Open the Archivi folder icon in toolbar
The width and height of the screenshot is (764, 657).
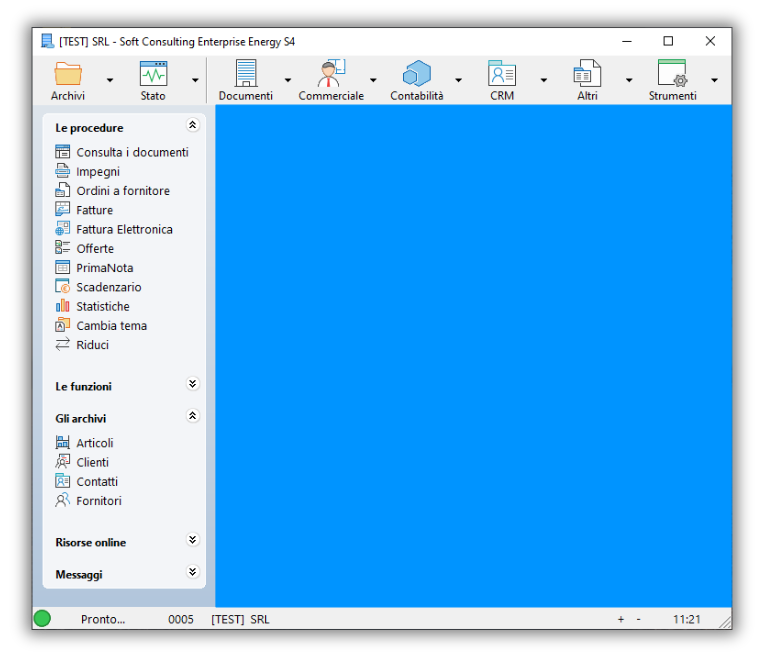(x=68, y=74)
